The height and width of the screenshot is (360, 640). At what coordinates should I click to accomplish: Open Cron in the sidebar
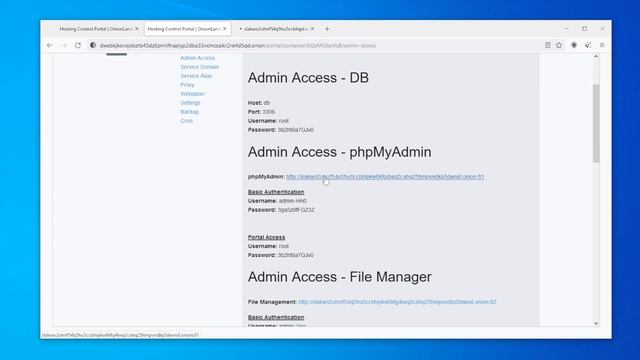point(187,121)
